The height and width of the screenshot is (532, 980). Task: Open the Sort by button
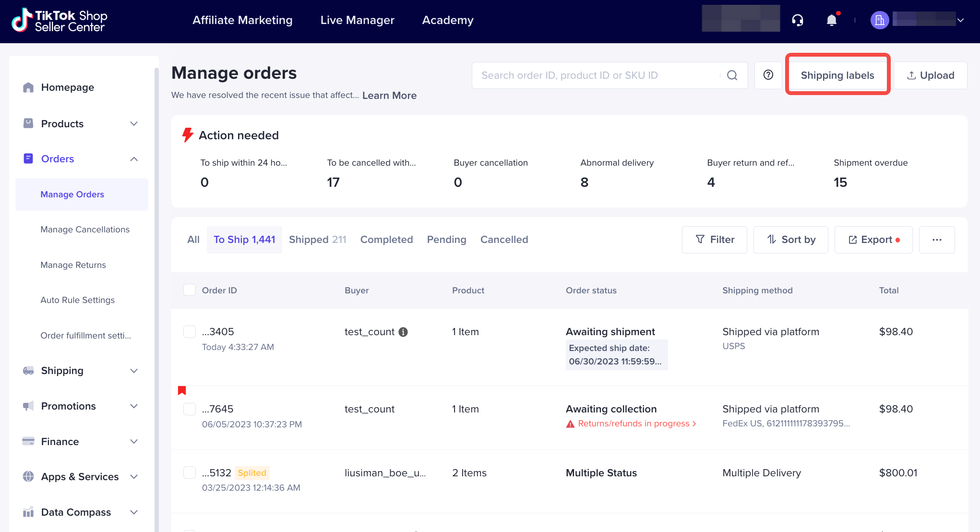click(x=790, y=240)
